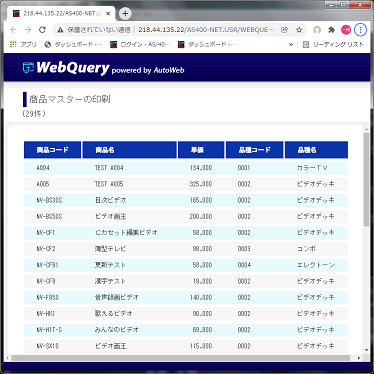Close the 218.44.135.22 browser tab
374x374 pixels.
point(108,14)
